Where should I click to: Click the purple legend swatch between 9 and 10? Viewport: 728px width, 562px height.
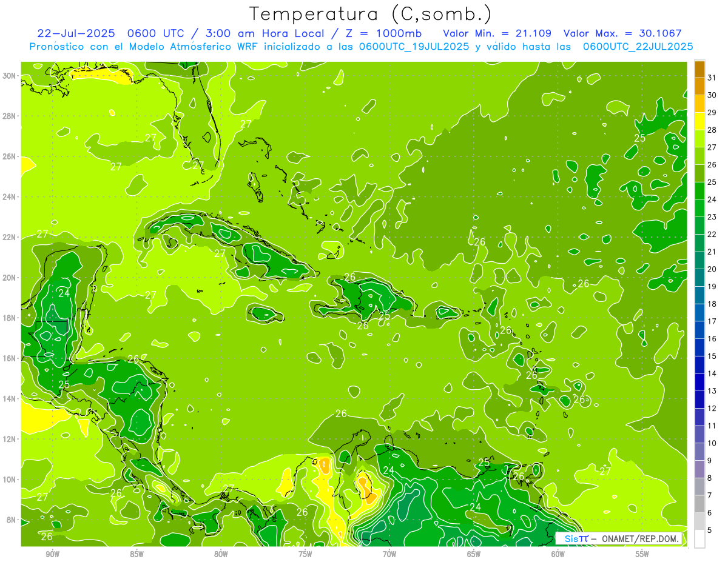click(699, 452)
